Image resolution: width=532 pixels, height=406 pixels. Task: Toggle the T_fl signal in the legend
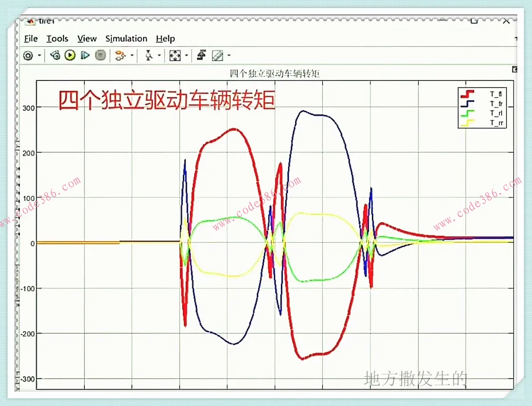[496, 94]
